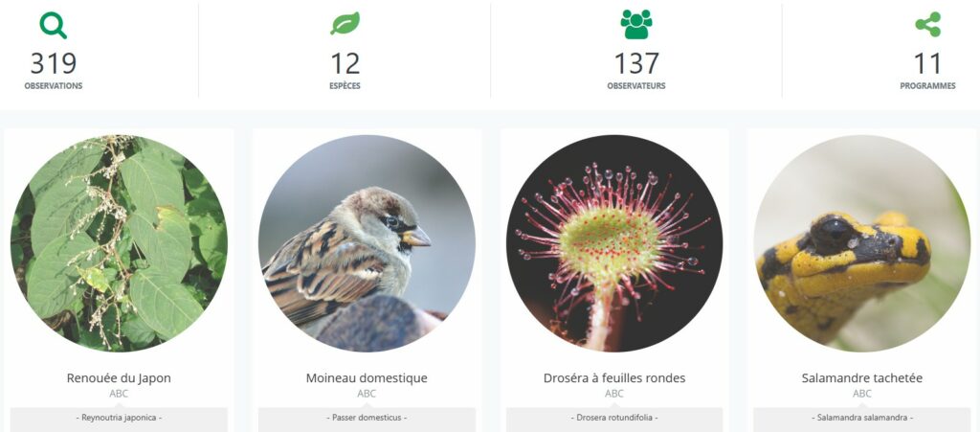Select the Salamandre tachetée title
Image resolution: width=980 pixels, height=432 pixels.
(x=862, y=378)
